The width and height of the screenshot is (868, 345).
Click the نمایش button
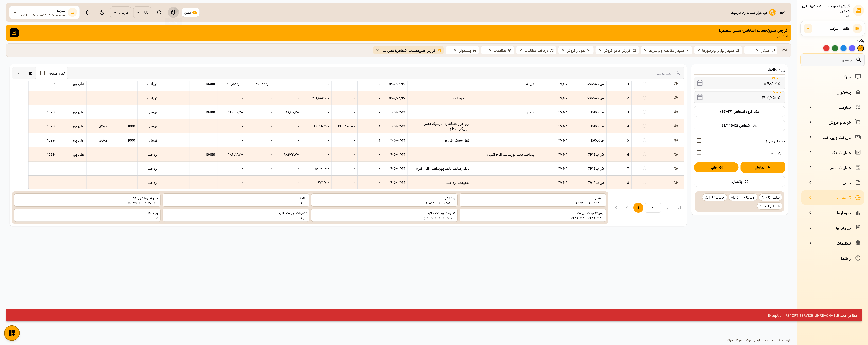click(763, 167)
